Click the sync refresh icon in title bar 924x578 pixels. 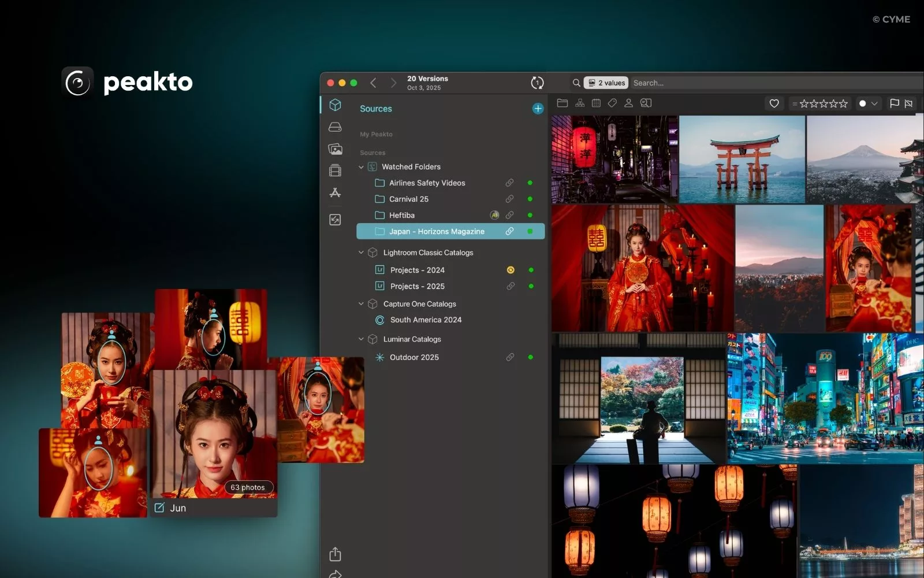point(537,83)
